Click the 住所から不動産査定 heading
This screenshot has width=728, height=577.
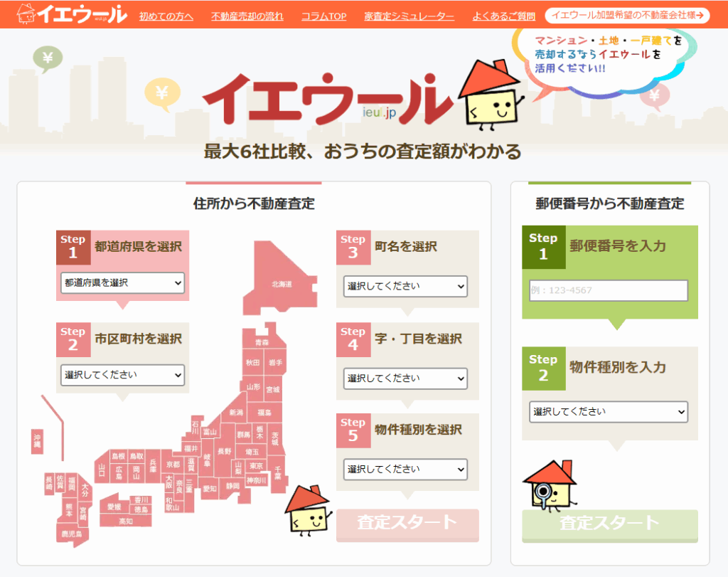coord(254,203)
